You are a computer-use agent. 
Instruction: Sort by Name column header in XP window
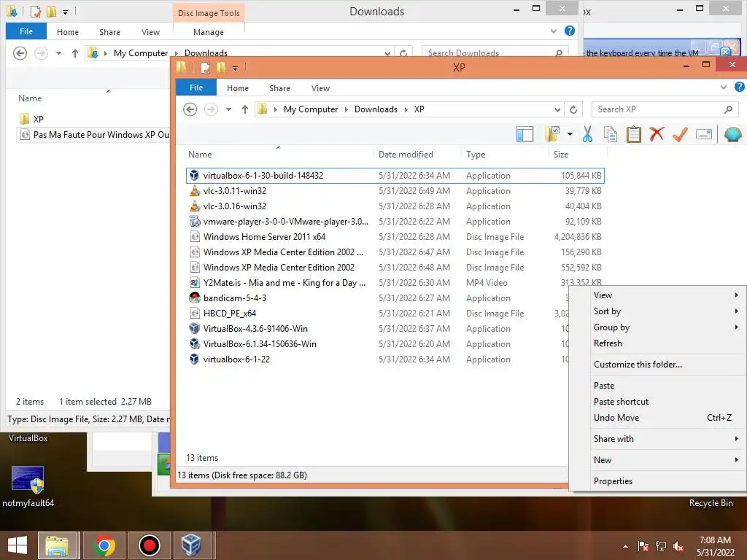click(279, 155)
